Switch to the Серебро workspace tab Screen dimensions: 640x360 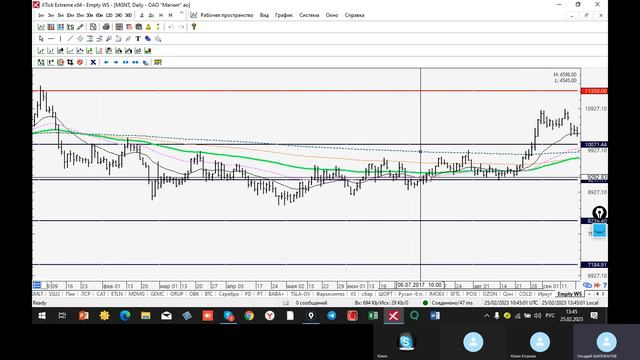pyautogui.click(x=229, y=294)
